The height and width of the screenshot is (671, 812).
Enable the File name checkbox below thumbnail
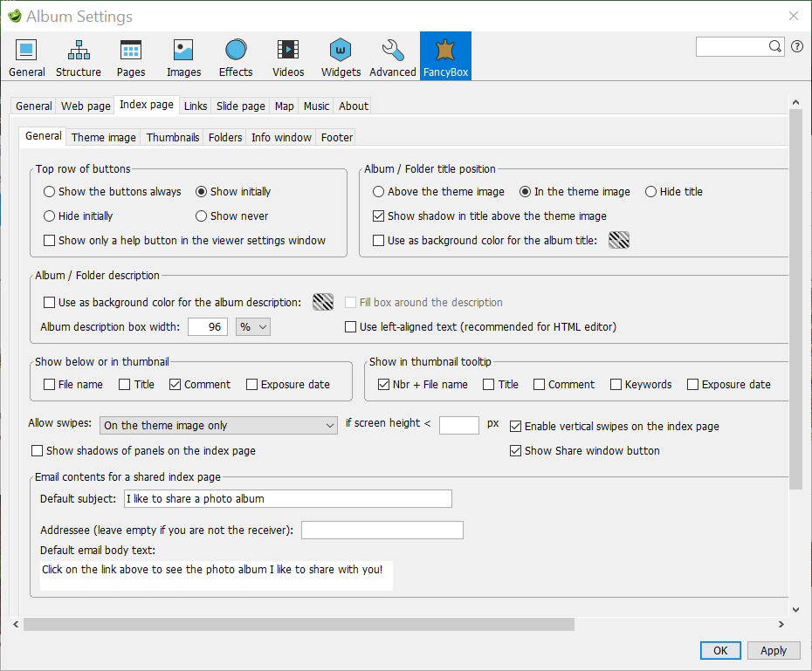coord(50,384)
